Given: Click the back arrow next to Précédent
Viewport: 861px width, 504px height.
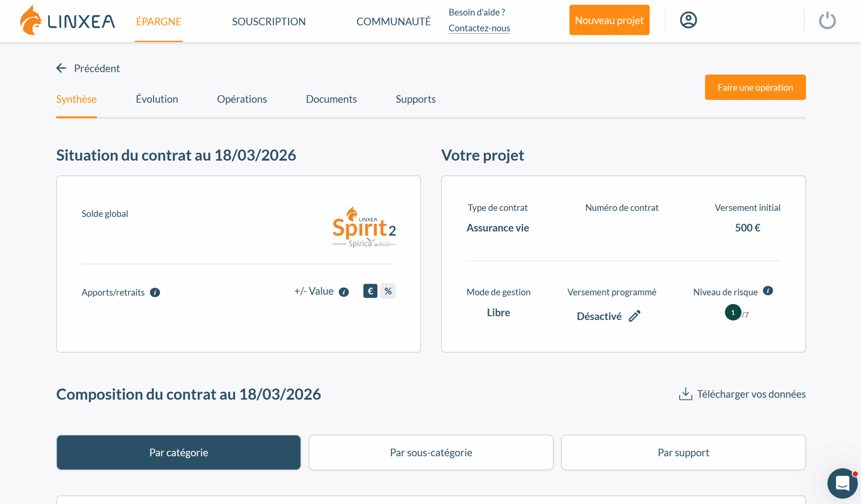Looking at the screenshot, I should coord(61,68).
